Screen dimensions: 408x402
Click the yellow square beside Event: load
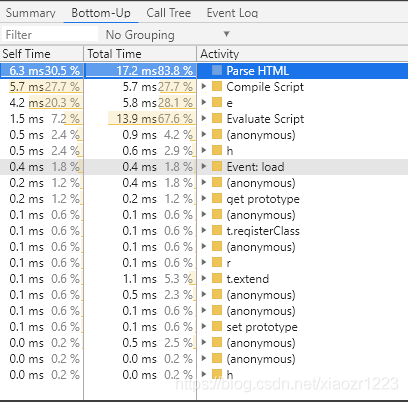(217, 166)
